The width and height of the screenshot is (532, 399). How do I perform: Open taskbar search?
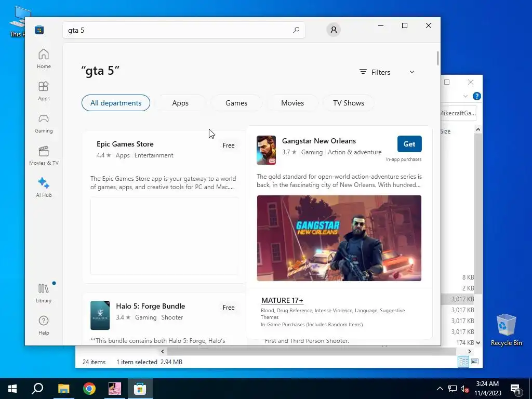pos(37,389)
